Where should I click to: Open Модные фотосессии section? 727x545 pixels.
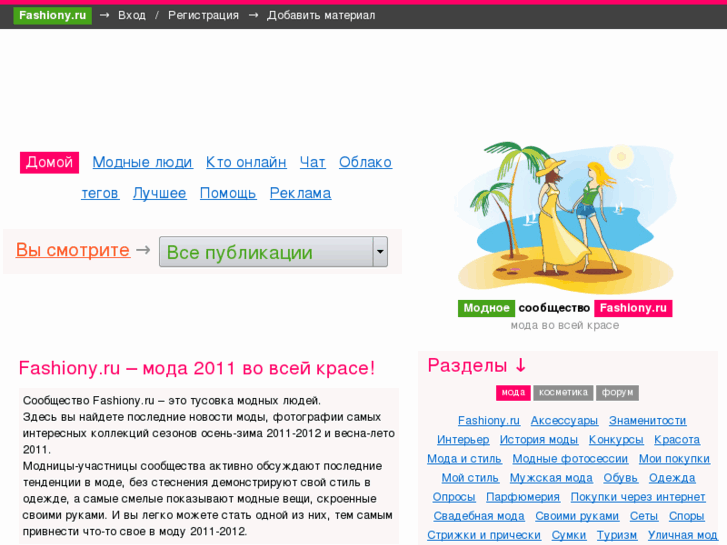click(x=570, y=458)
